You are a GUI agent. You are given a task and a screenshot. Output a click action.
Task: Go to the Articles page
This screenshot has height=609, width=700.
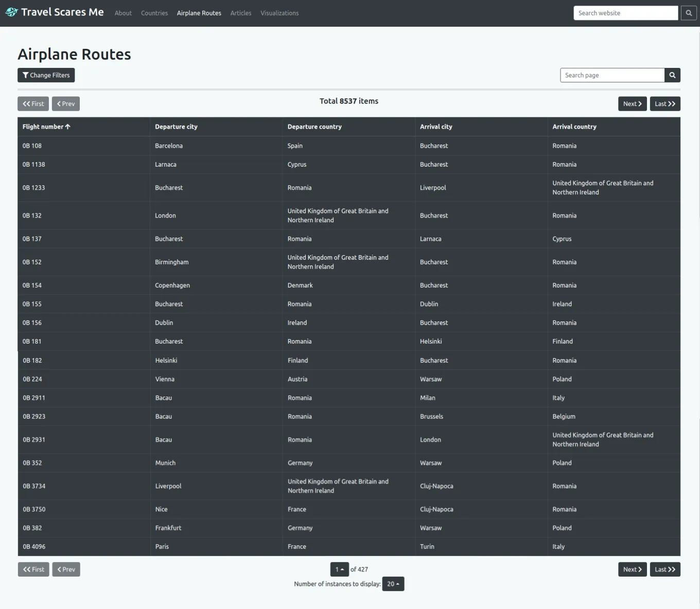240,13
